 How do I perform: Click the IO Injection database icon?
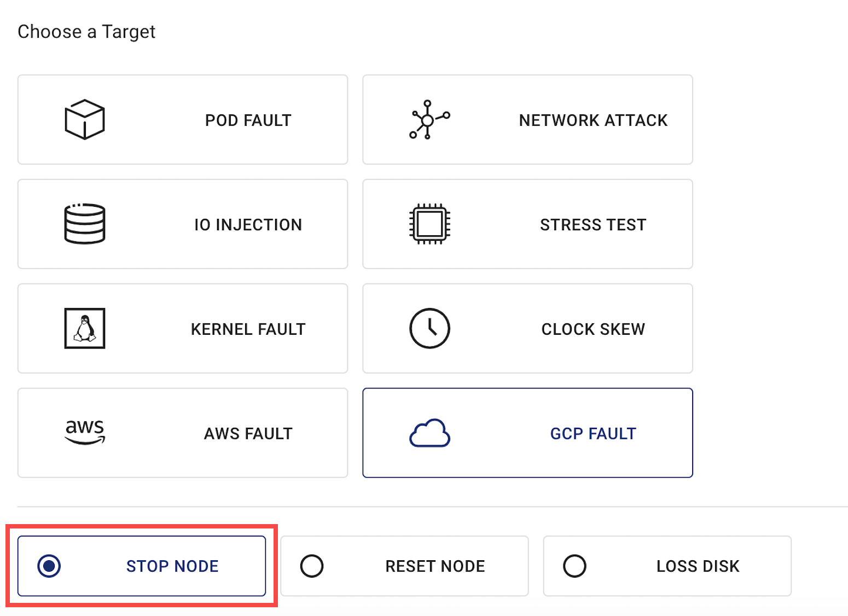[85, 224]
